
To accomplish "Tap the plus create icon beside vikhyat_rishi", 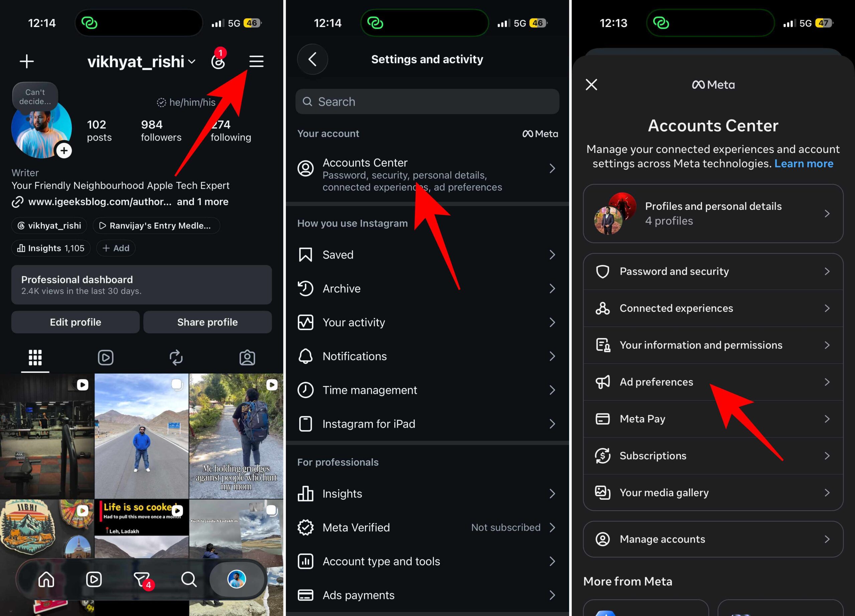I will tap(27, 61).
